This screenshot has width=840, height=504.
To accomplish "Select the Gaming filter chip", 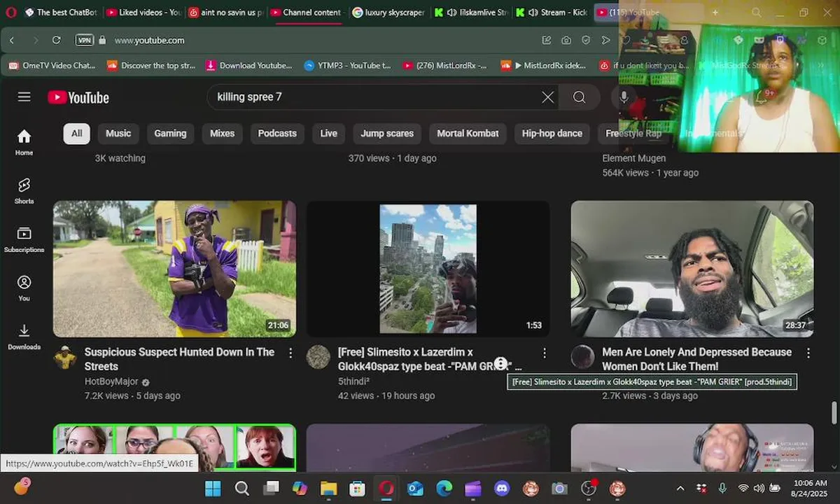I will click(x=170, y=133).
